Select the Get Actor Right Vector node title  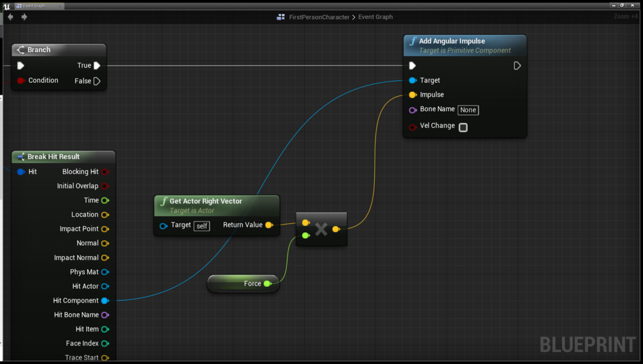click(205, 201)
